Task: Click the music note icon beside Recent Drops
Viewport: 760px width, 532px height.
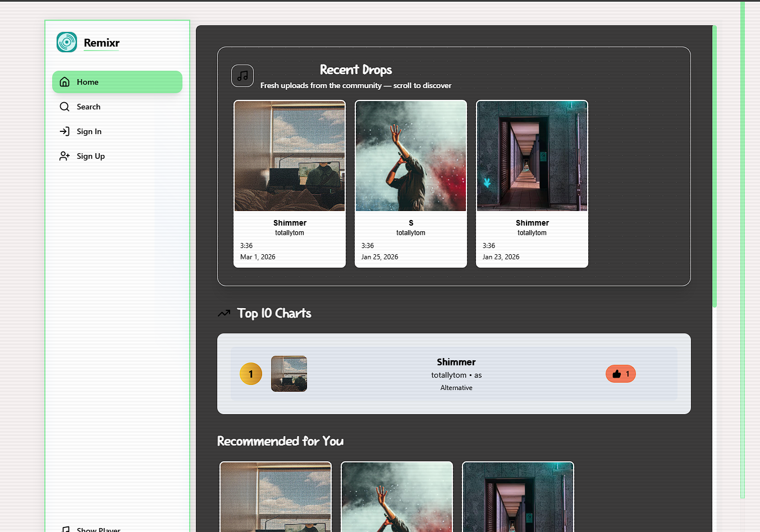Action: pyautogui.click(x=242, y=76)
